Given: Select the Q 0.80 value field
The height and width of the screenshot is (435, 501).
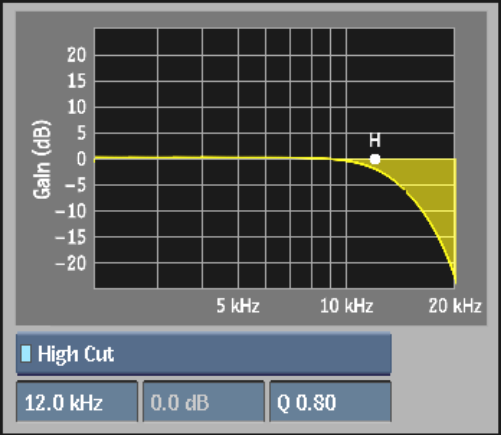Looking at the screenshot, I should point(330,402).
